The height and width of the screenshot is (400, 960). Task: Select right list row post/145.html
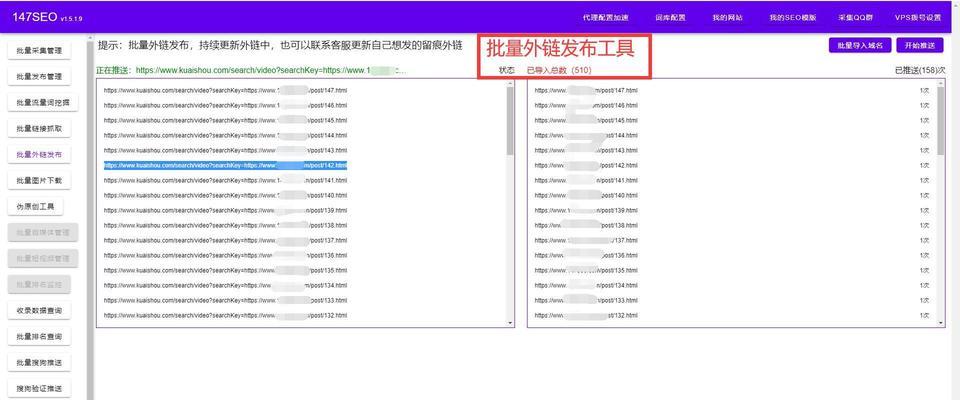point(586,120)
